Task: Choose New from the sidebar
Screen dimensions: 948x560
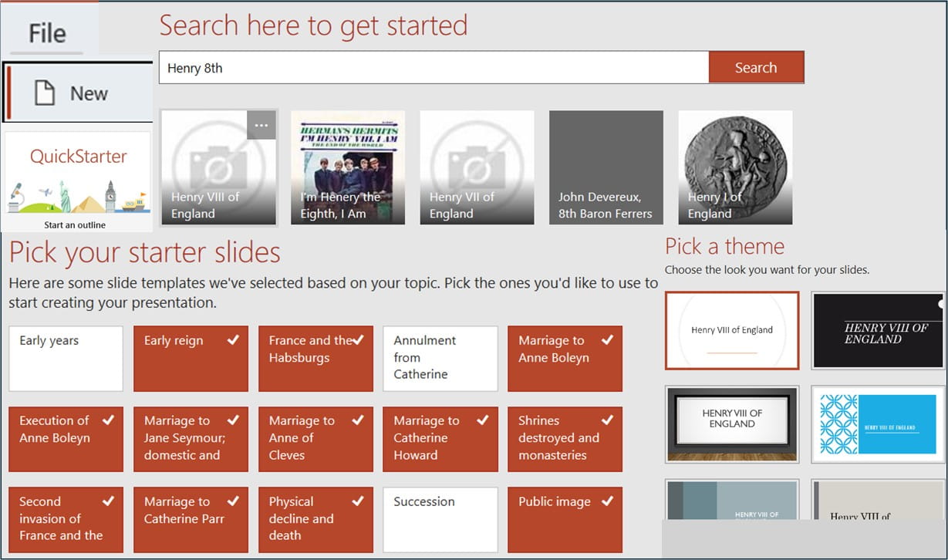Action: pyautogui.click(x=89, y=93)
